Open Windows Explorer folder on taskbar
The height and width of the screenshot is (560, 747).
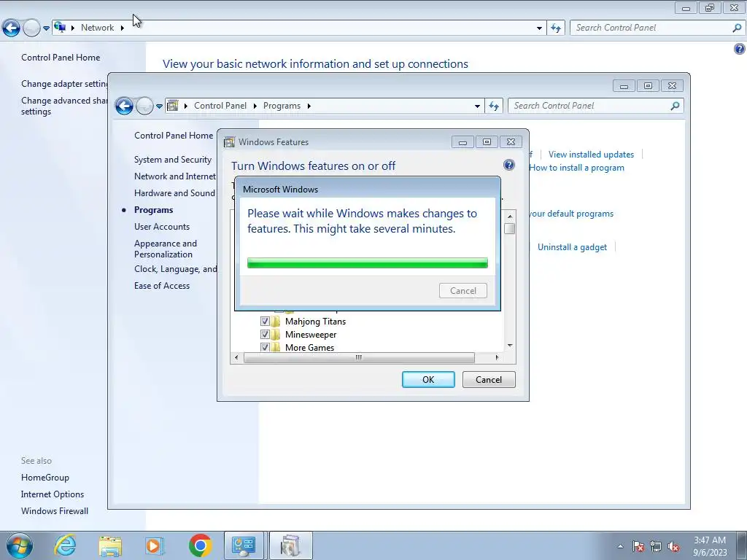coord(110,545)
